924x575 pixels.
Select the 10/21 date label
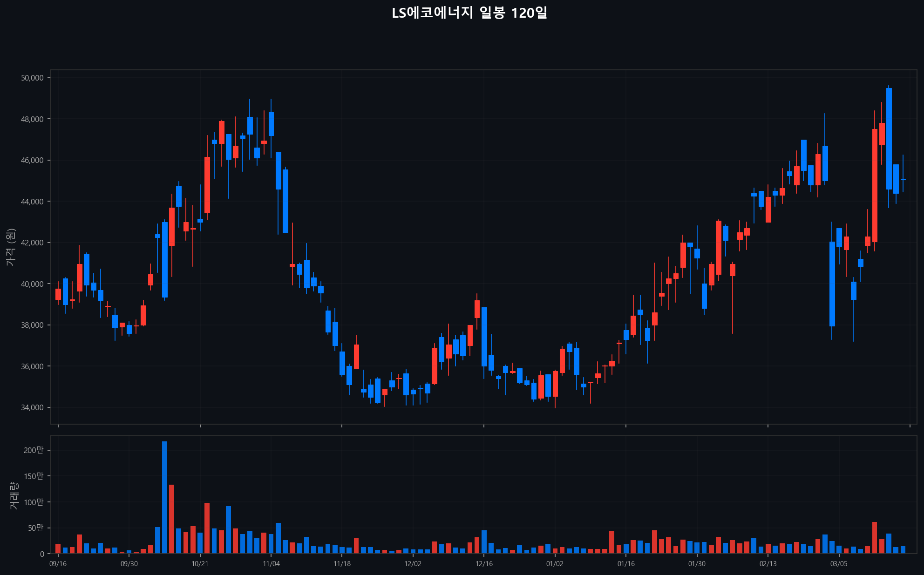click(200, 564)
